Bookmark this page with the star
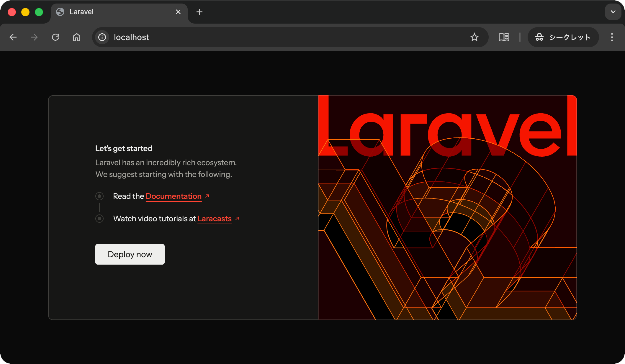This screenshot has height=364, width=625. tap(475, 37)
